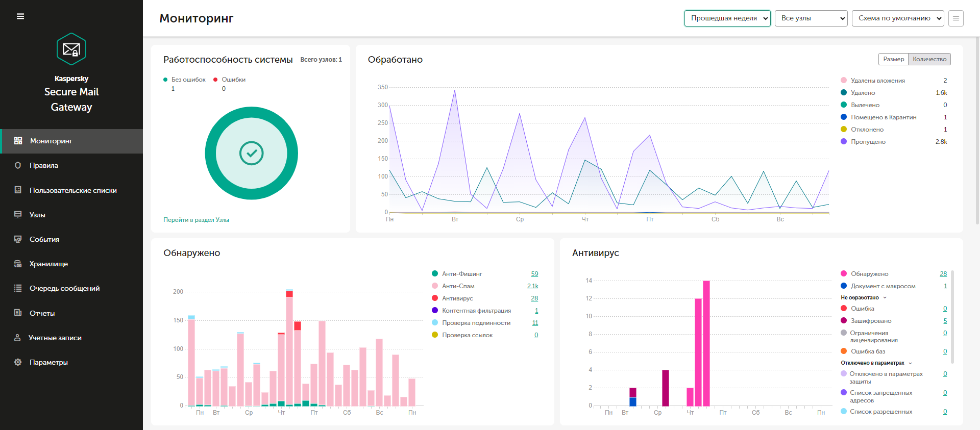Click the Правила shield icon

pos(18,165)
